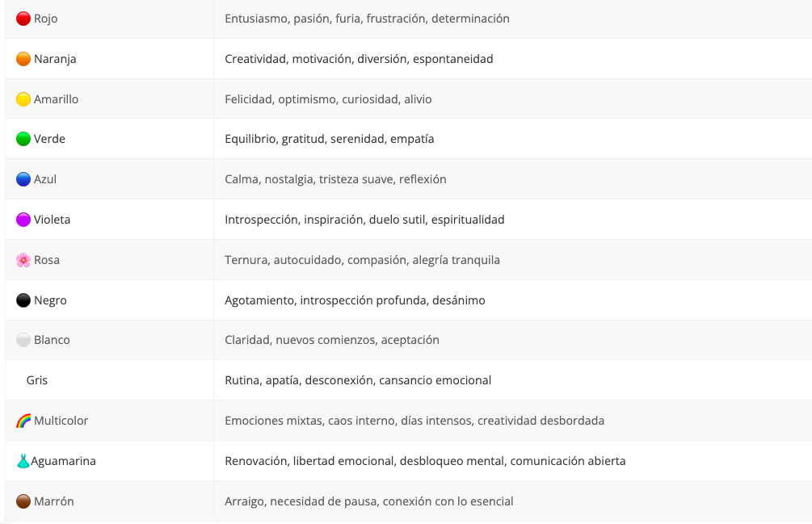This screenshot has height=524, width=812.
Task: Click the teal dress emoji beside Aguamarina
Action: pos(23,461)
